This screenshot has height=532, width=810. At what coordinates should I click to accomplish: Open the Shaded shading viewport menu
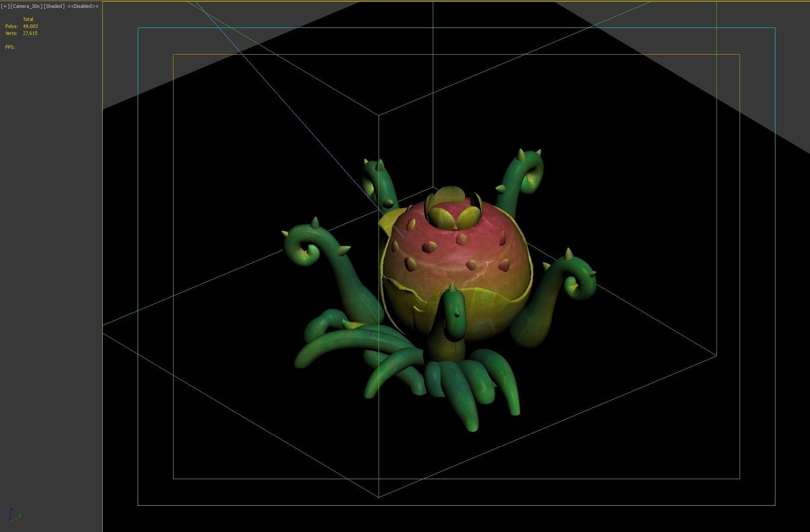point(54,6)
